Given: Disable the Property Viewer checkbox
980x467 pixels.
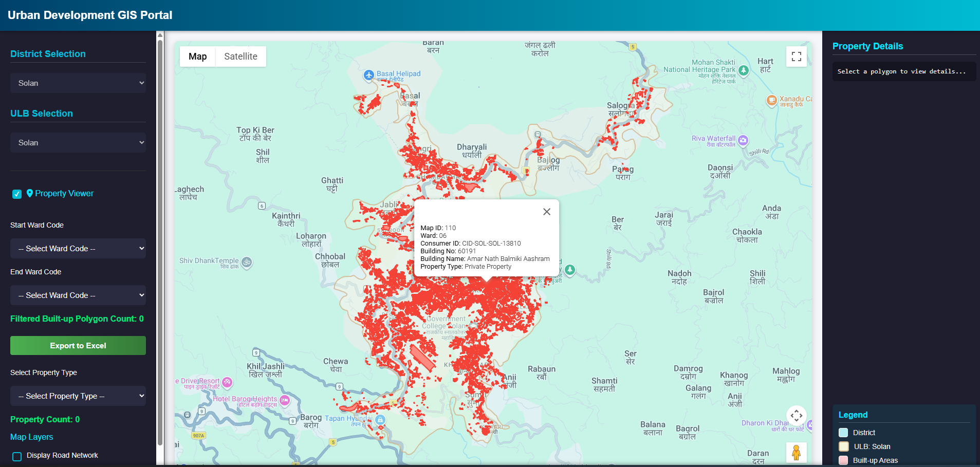Looking at the screenshot, I should point(16,194).
